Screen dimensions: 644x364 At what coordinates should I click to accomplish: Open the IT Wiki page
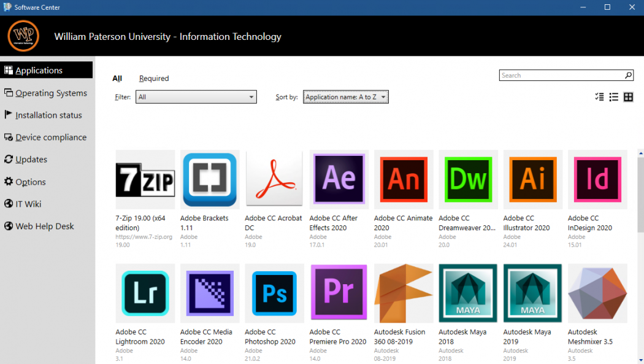(28, 203)
